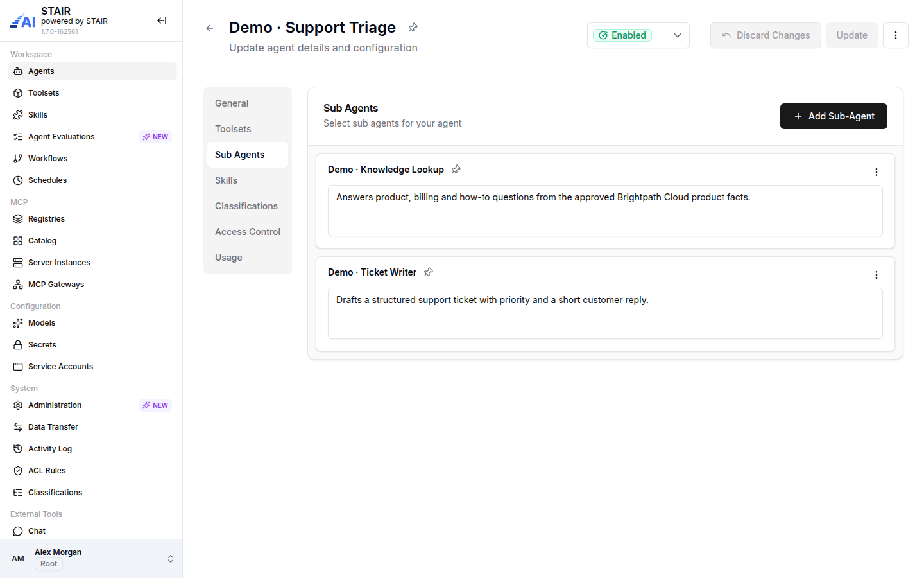Image resolution: width=924 pixels, height=578 pixels.
Task: Click the Ticket Writer description text box
Action: [x=605, y=313]
